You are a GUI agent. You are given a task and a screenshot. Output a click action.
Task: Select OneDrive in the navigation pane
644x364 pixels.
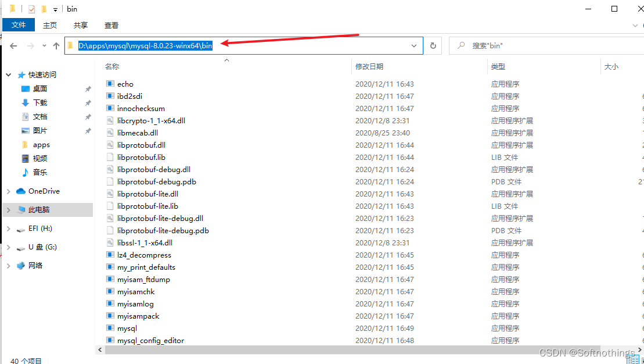pyautogui.click(x=44, y=191)
